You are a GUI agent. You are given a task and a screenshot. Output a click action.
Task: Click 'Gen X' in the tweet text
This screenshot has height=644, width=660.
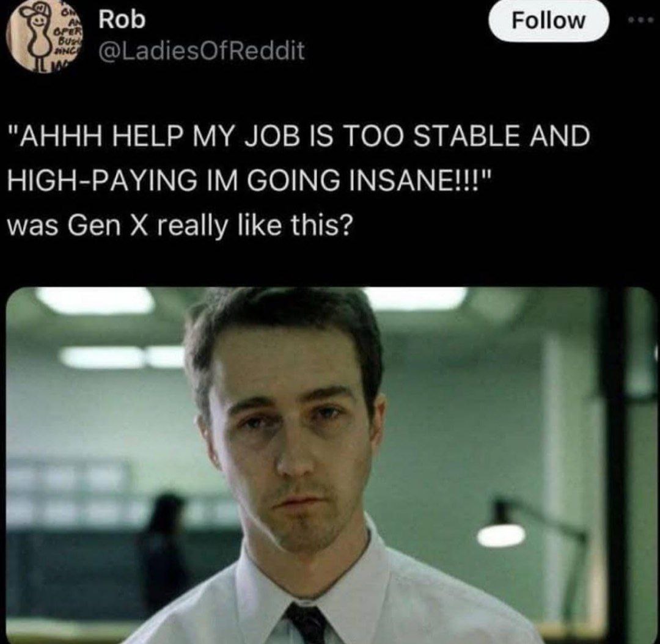[x=106, y=225]
